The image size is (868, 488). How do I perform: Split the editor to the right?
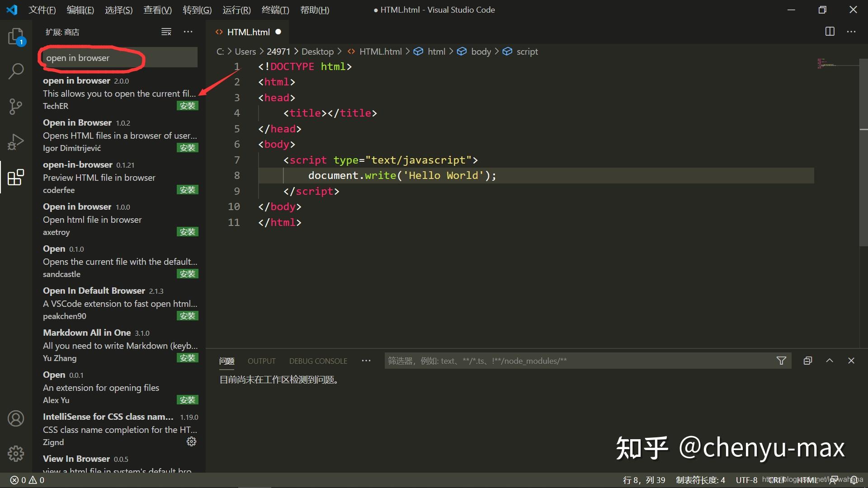point(830,32)
